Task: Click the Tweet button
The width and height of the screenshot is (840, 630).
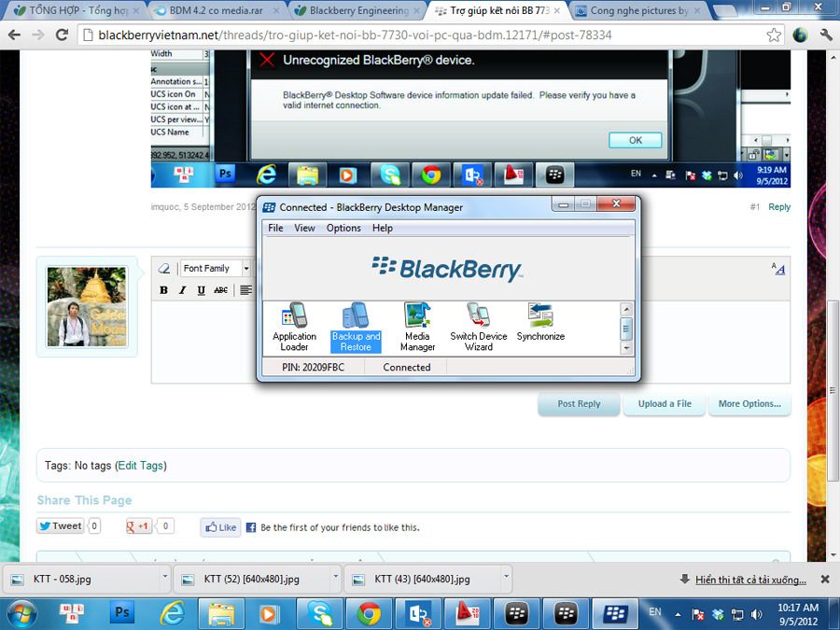Action: click(60, 526)
